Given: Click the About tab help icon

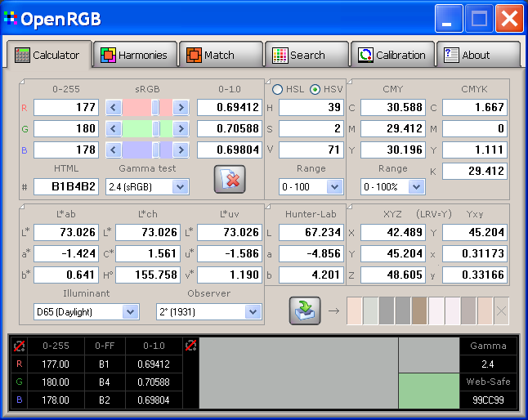Looking at the screenshot, I should 451,55.
